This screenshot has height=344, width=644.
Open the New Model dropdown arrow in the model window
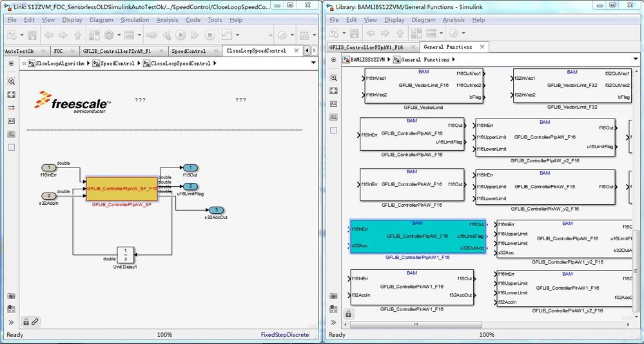click(21, 35)
